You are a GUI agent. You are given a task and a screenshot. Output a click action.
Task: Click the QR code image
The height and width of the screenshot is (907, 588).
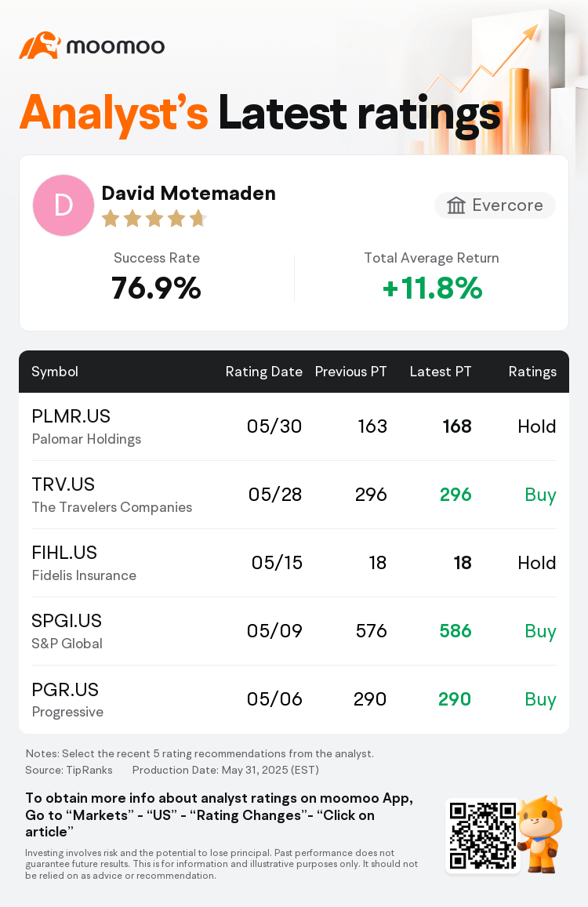tap(483, 836)
